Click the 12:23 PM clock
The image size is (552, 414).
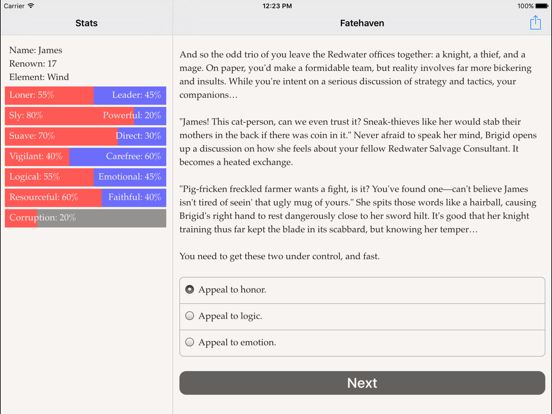277,6
